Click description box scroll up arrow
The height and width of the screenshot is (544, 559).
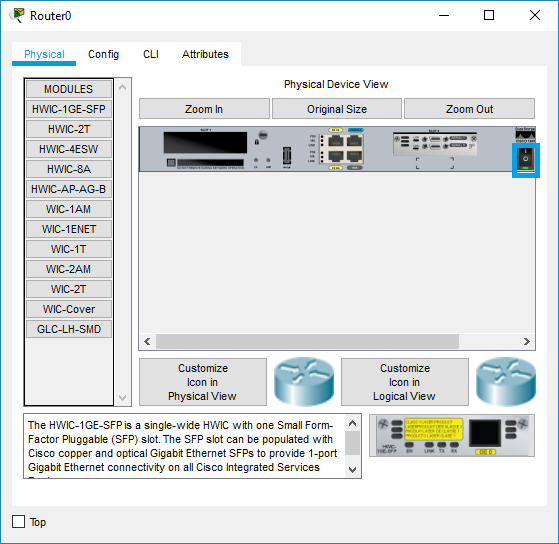pos(352,423)
